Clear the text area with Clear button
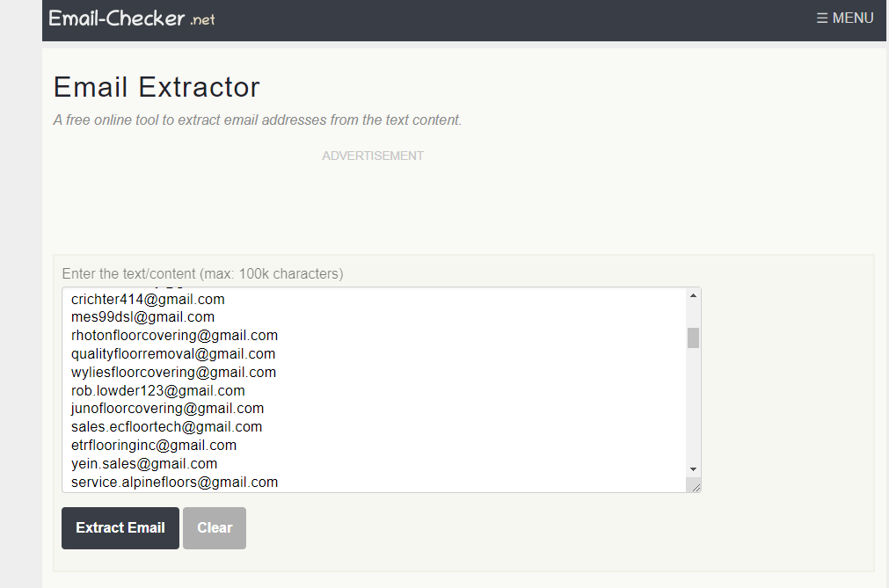Screen dimensions: 889x588 (x=215, y=528)
